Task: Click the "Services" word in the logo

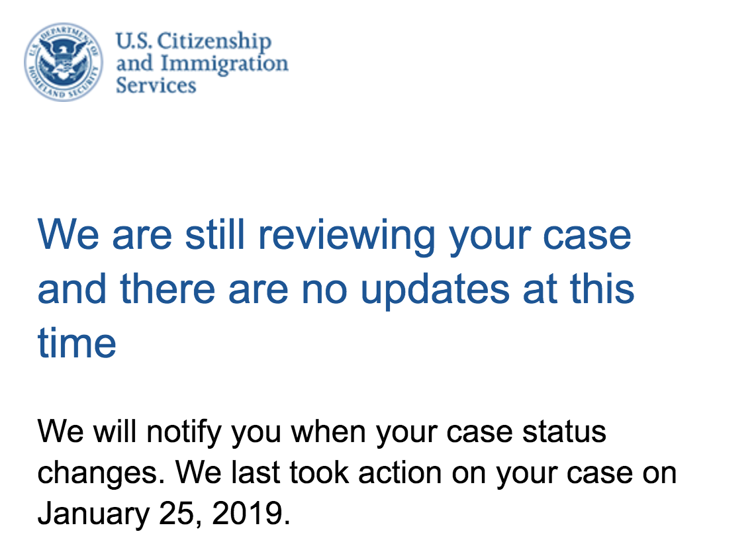Action: [156, 85]
